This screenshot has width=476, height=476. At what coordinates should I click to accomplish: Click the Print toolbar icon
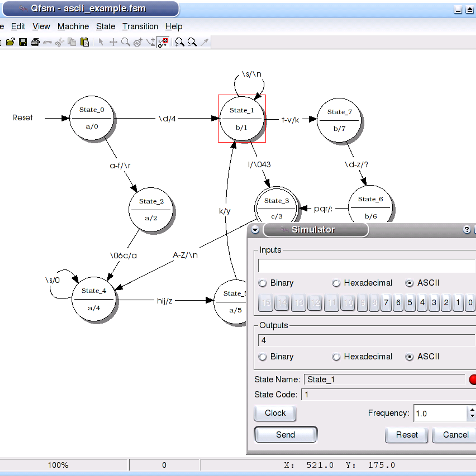35,42
